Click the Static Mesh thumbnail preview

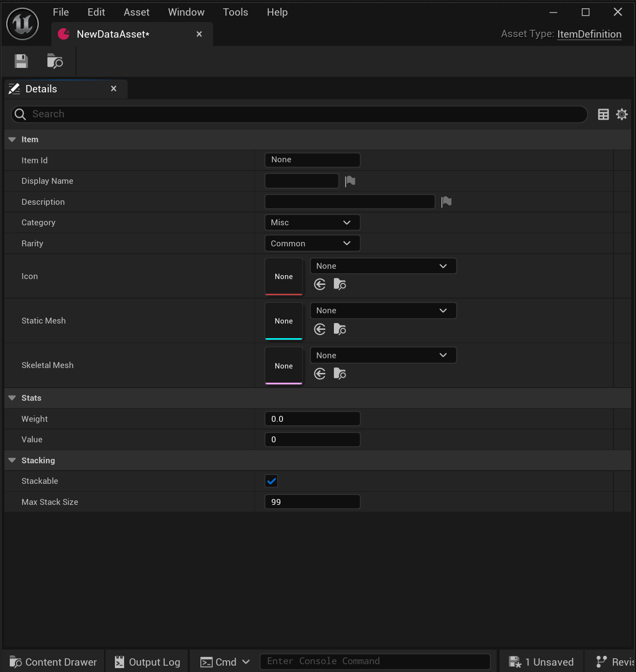[x=284, y=321]
